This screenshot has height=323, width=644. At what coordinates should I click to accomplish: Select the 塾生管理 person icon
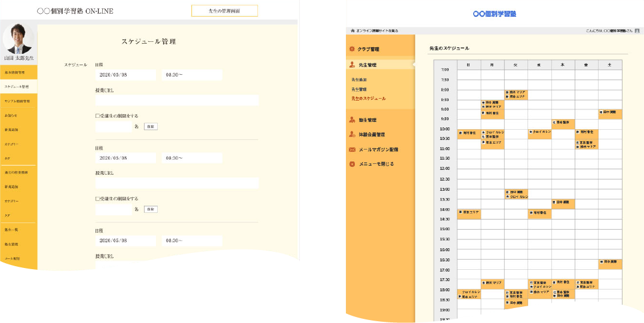352,120
